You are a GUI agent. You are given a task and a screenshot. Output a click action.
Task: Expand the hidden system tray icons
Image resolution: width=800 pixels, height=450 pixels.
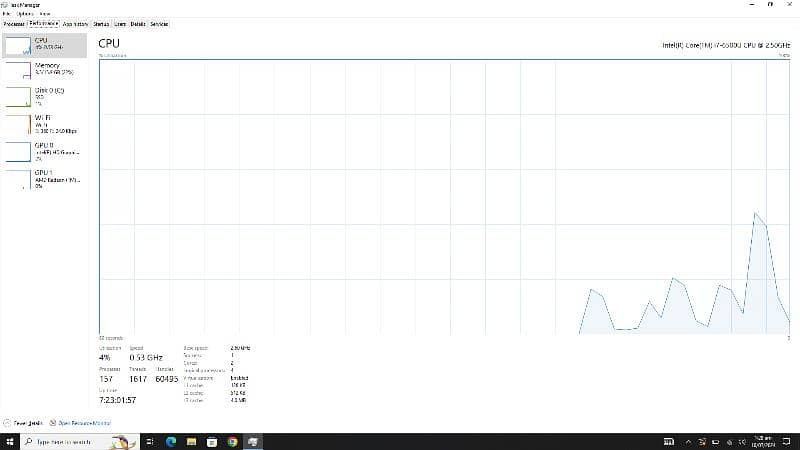coord(689,441)
